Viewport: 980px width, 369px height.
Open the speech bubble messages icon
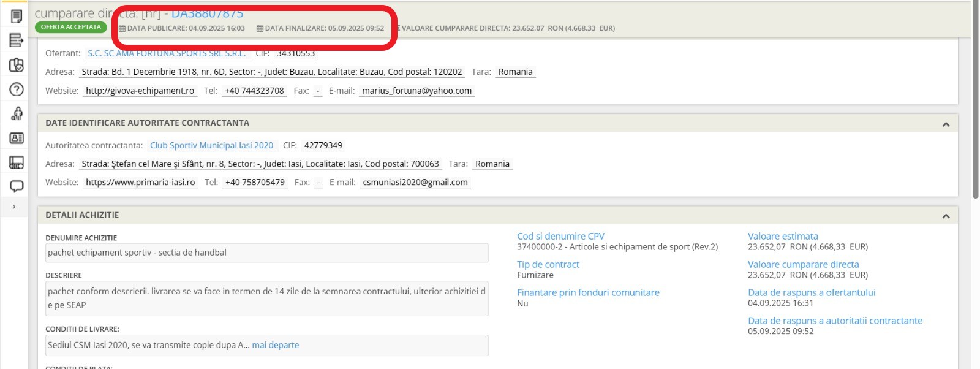17,186
